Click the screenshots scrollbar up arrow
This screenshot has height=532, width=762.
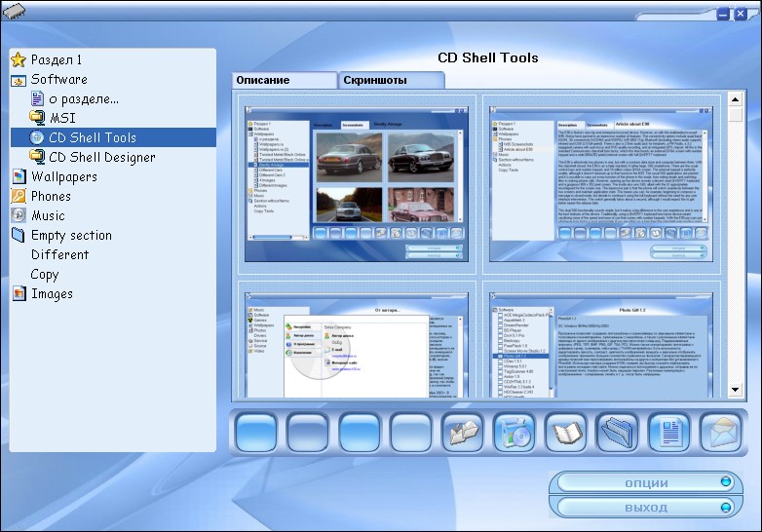(736, 99)
